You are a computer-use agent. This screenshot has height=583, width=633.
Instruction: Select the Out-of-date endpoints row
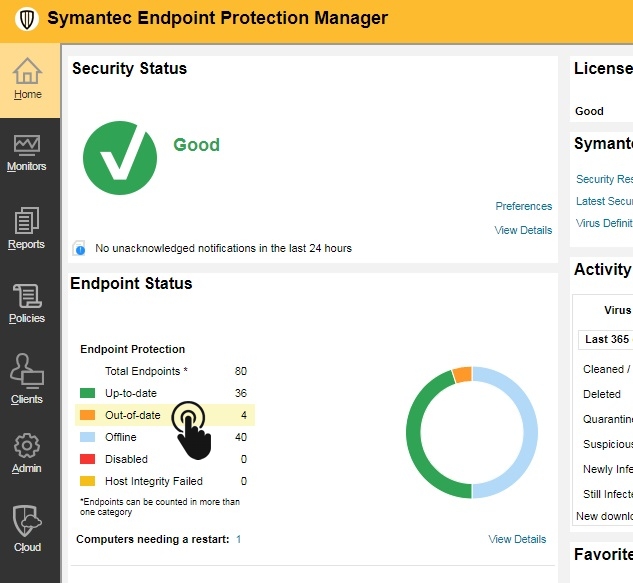(x=165, y=415)
